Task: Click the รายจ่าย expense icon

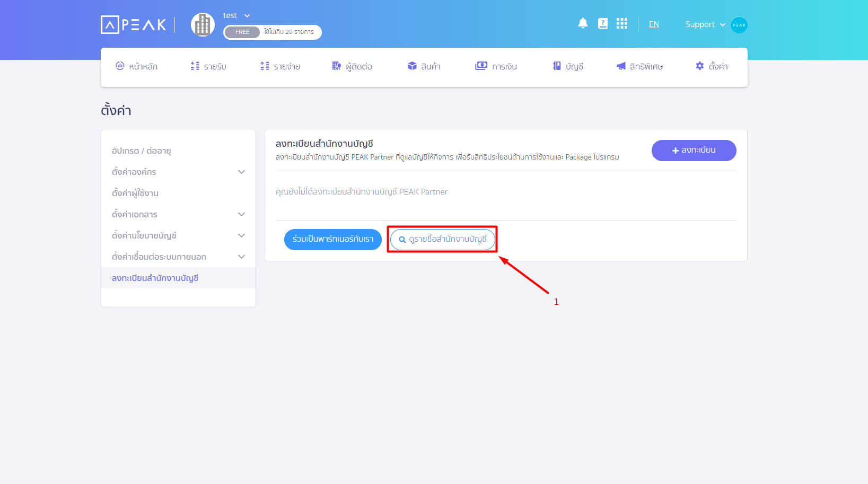Action: coord(265,66)
